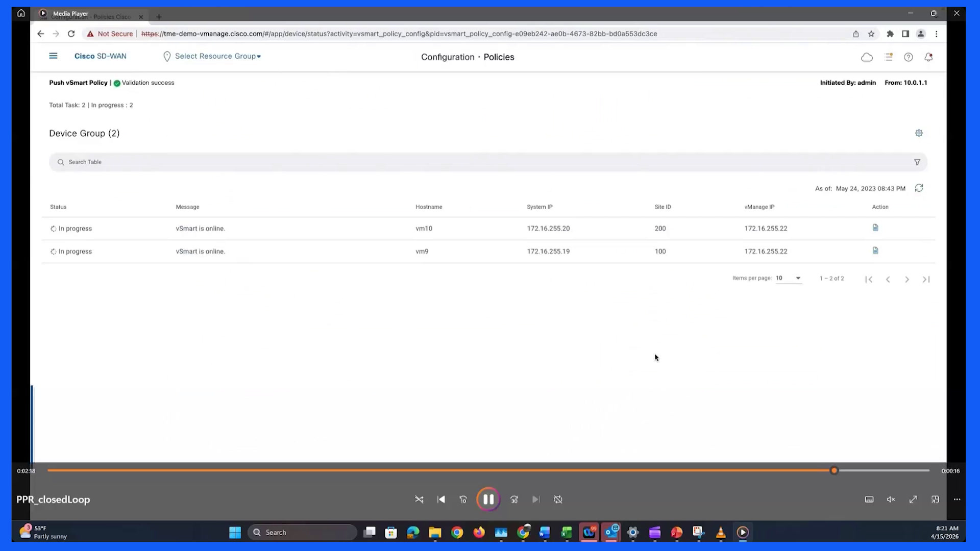Go to first table page

[x=869, y=280]
